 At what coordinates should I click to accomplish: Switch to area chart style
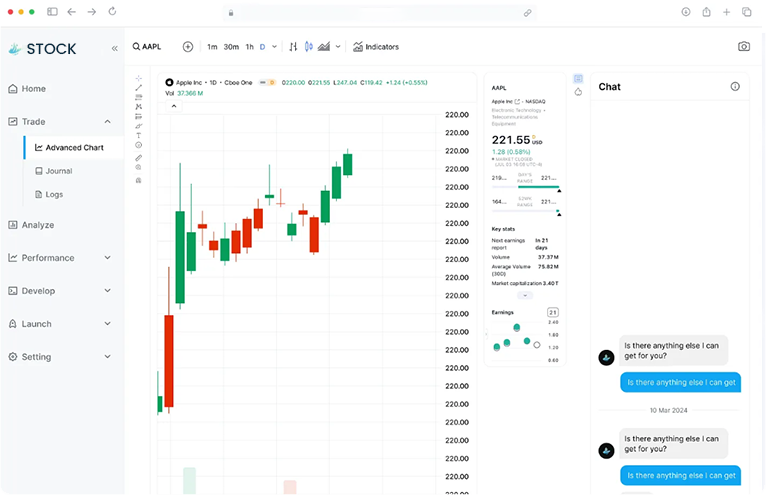coord(324,47)
